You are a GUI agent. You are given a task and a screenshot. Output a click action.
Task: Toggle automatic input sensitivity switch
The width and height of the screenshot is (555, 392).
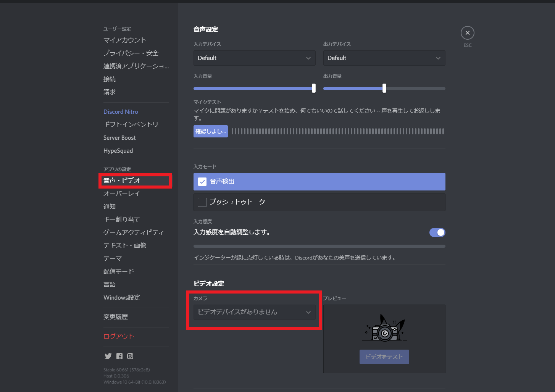437,232
